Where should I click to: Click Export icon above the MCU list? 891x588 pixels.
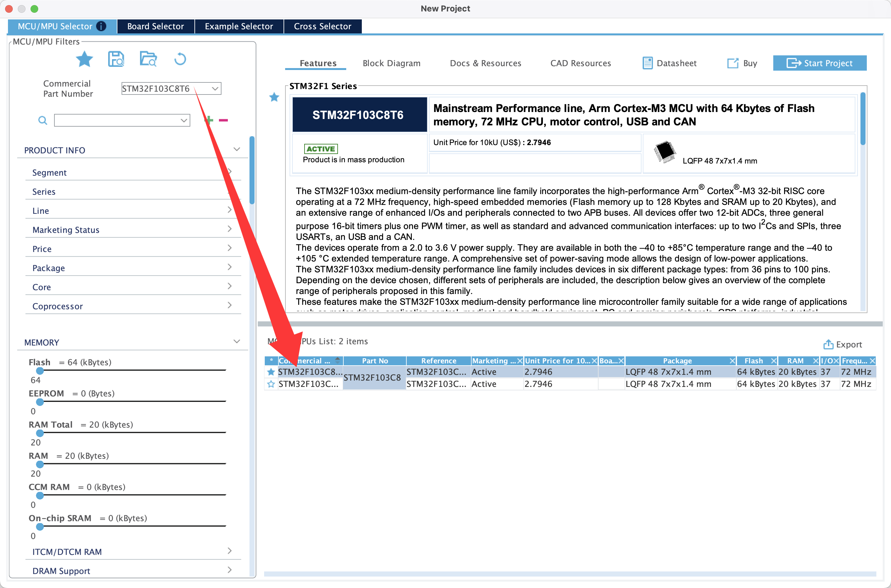coord(828,344)
